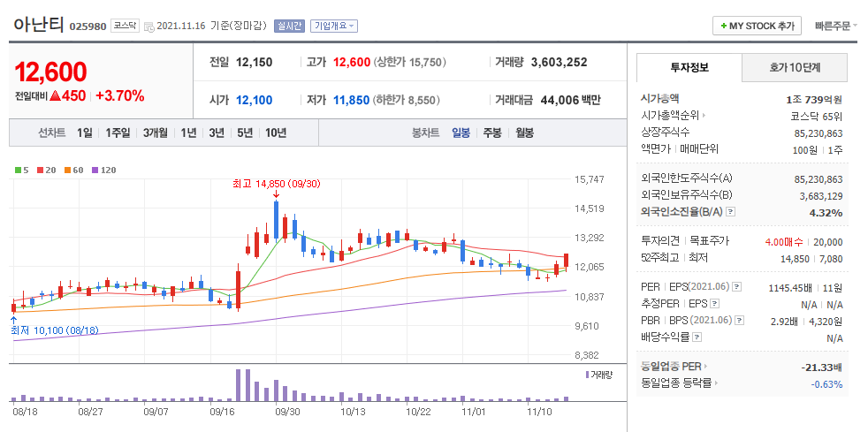
Task: Click the purple 거래량 legend swatch
Action: tap(587, 375)
